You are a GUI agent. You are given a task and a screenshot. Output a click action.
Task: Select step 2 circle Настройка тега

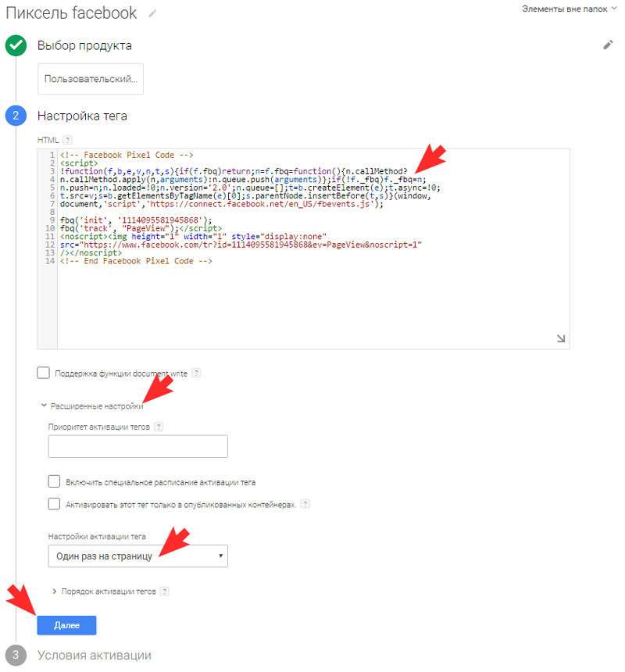[x=16, y=116]
